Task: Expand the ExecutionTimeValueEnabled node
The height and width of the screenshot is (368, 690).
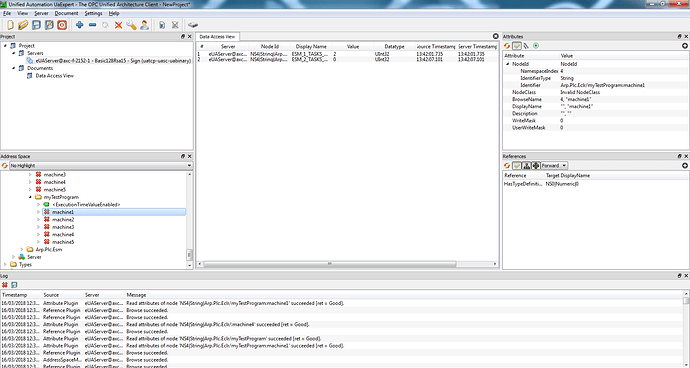Action: coord(39,205)
